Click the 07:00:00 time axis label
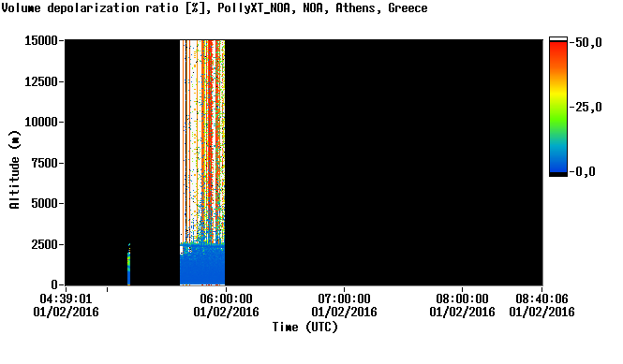This screenshot has height=364, width=623. pos(344,298)
